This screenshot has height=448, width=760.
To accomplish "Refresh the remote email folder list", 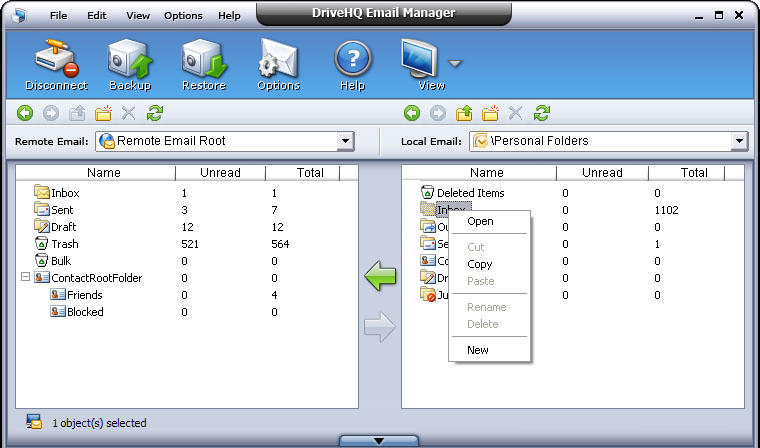I will click(155, 114).
